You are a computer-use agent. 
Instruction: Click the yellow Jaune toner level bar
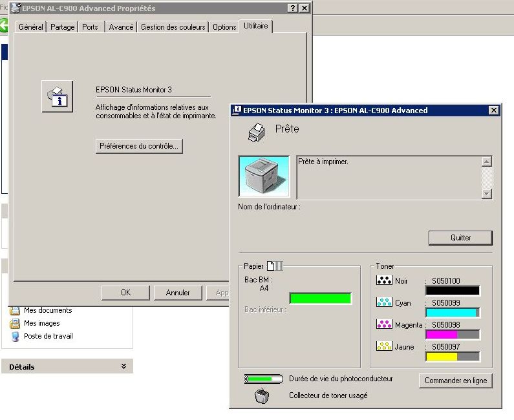[453, 357]
